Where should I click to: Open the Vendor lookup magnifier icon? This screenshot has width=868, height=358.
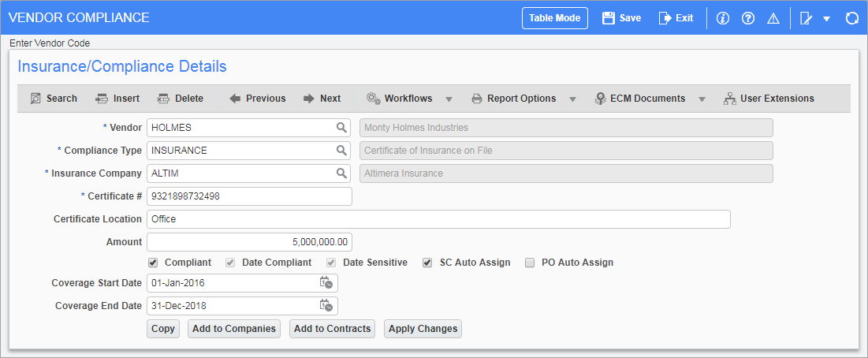coord(341,127)
